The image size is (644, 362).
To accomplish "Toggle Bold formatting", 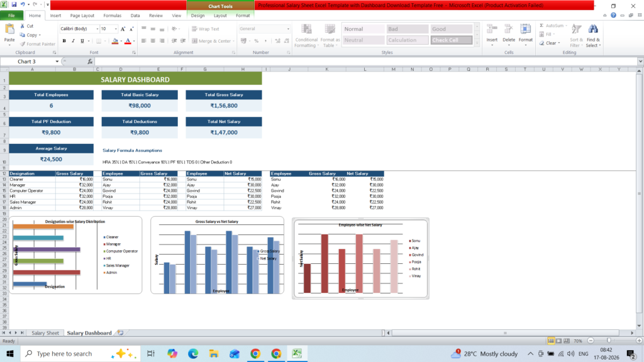I will pyautogui.click(x=64, y=41).
